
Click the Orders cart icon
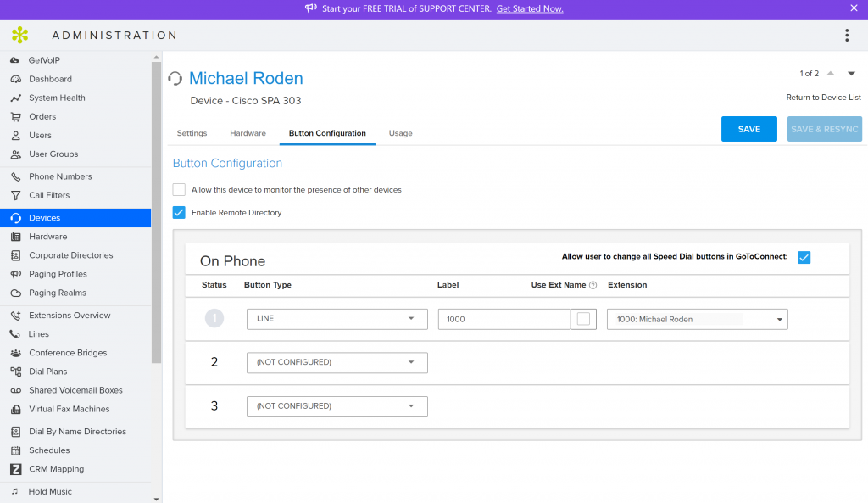pyautogui.click(x=15, y=116)
